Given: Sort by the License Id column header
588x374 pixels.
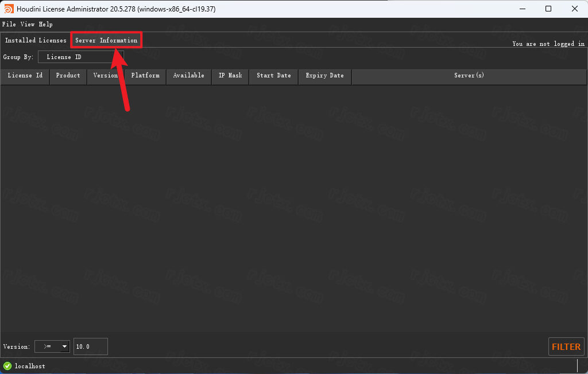Looking at the screenshot, I should [x=25, y=76].
